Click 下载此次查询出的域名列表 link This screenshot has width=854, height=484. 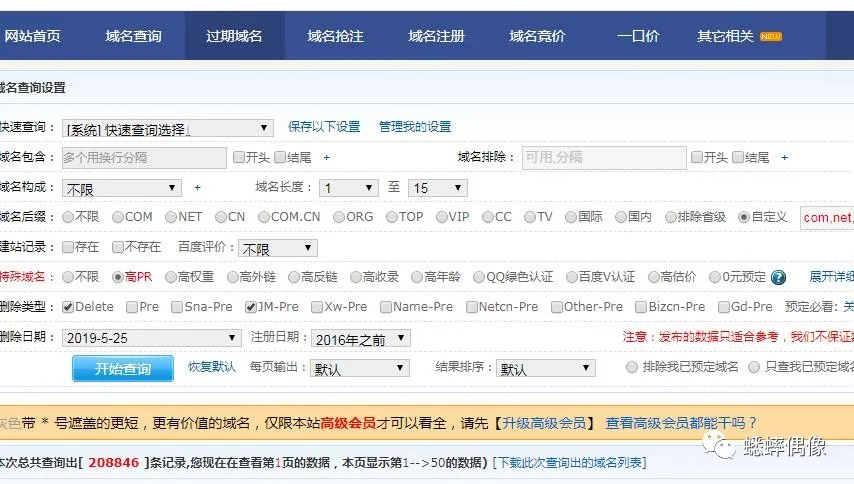570,463
